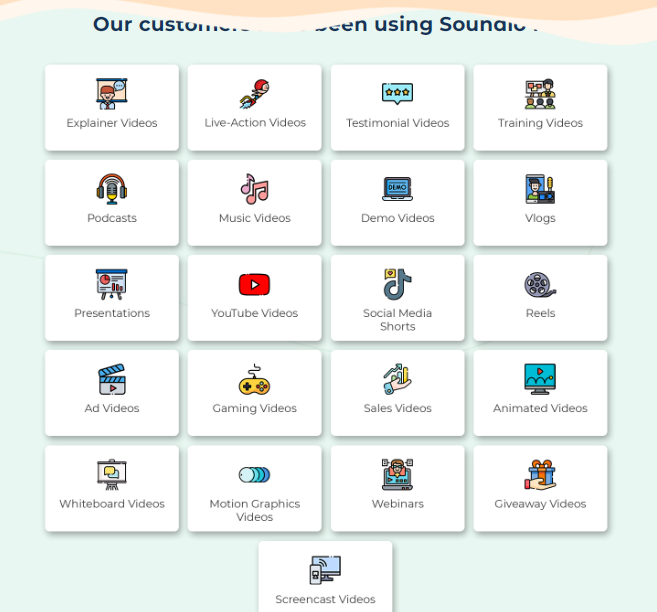Viewport: 657px width, 612px height.
Task: Click the gift box Giveaway Videos icon
Action: click(540, 475)
